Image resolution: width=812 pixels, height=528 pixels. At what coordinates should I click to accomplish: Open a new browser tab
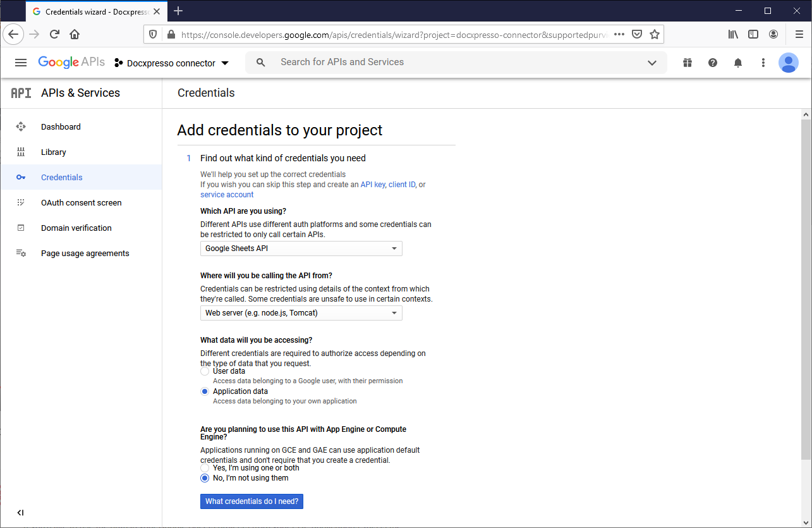point(178,11)
